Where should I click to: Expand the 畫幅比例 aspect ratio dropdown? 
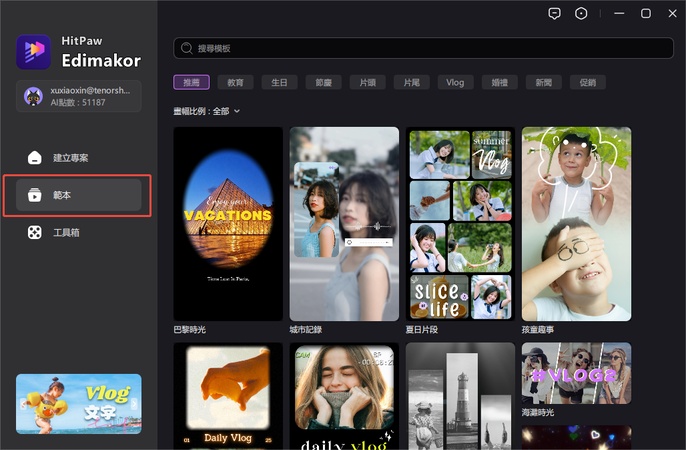pyautogui.click(x=237, y=111)
